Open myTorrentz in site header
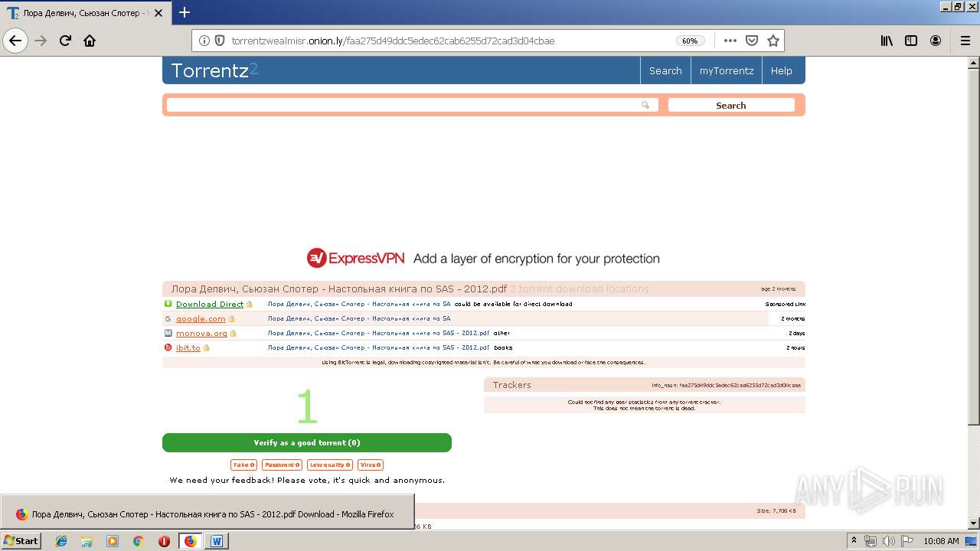Viewport: 980px width, 551px height. pos(727,70)
